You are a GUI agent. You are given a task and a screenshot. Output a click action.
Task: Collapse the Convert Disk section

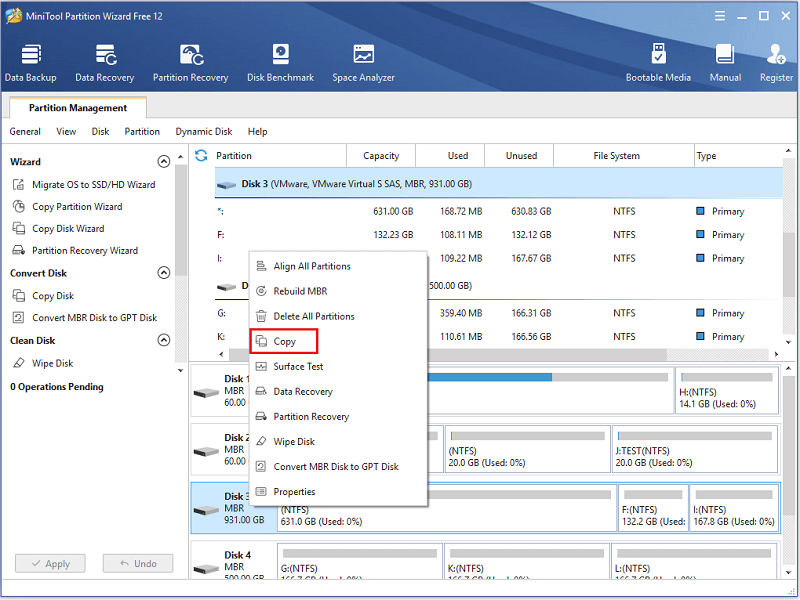163,272
